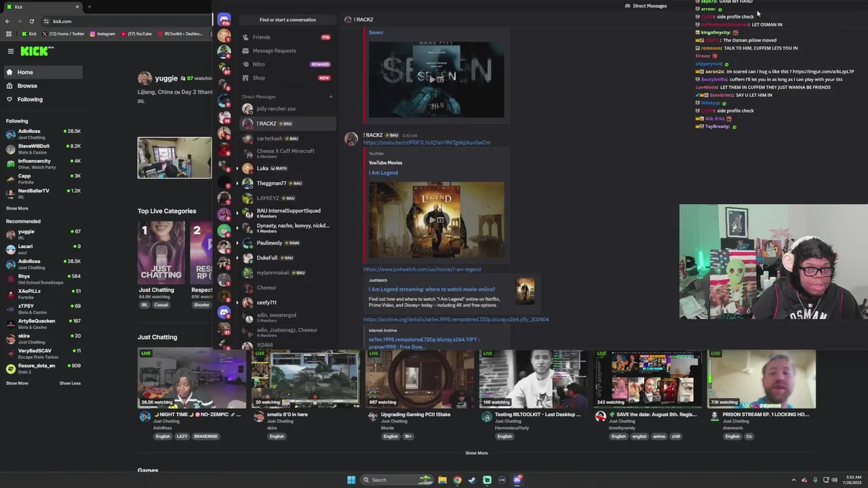The width and height of the screenshot is (868, 488).
Task: Open a new browser tab
Action: point(89,7)
